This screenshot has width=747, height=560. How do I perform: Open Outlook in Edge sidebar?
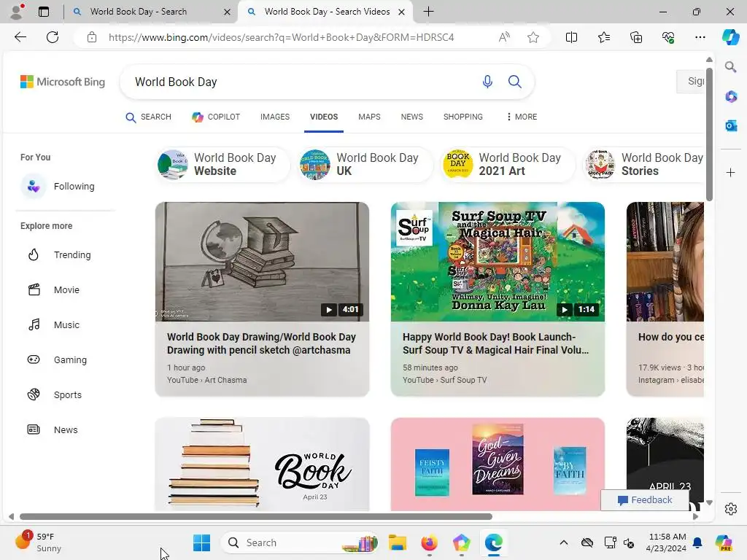pos(731,125)
